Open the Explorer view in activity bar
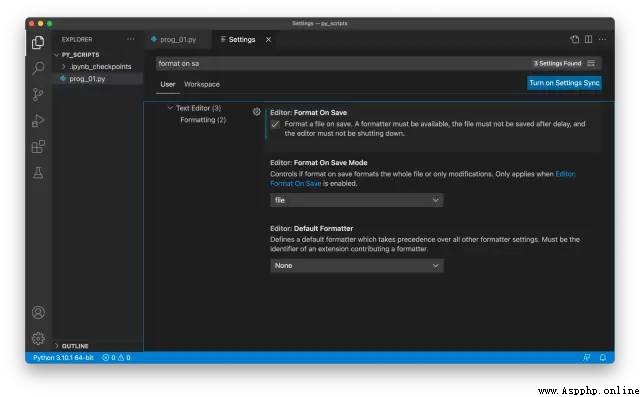The width and height of the screenshot is (640, 397). pyautogui.click(x=38, y=42)
